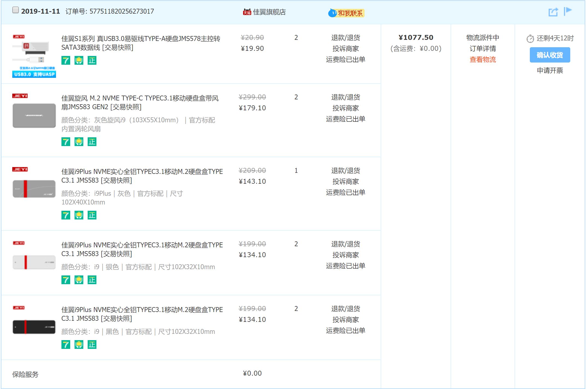Viewport: 588px width, 389px height.
Task: Open the Tmall shop icon for 佳翼旗舰店
Action: [247, 12]
